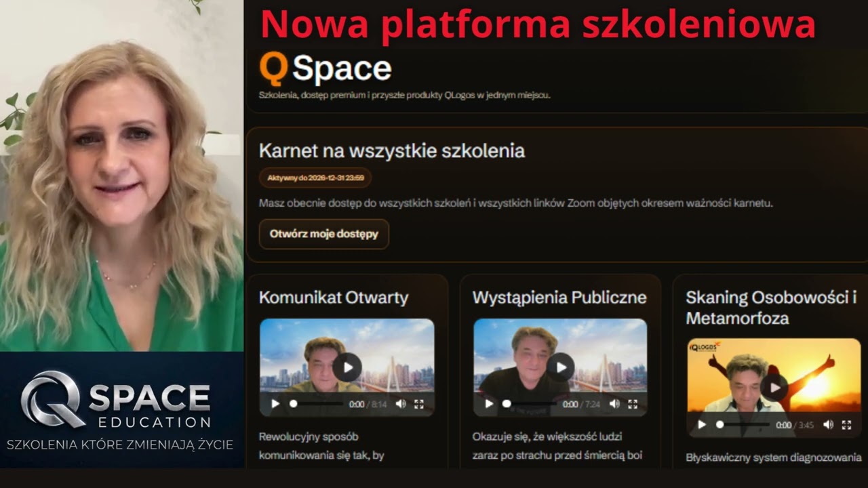The width and height of the screenshot is (868, 488).
Task: Click 'Karnet na wszystkie szkolenia' heading
Action: pos(392,150)
